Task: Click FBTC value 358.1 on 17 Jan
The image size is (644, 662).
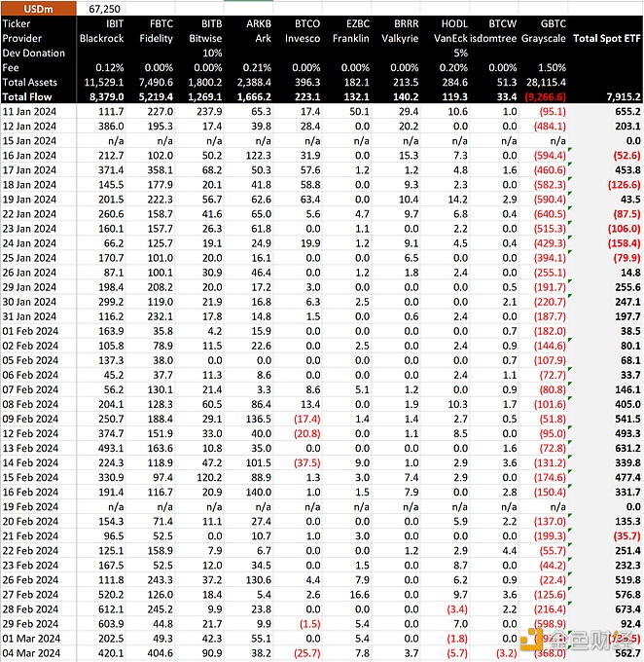Action: click(x=161, y=170)
